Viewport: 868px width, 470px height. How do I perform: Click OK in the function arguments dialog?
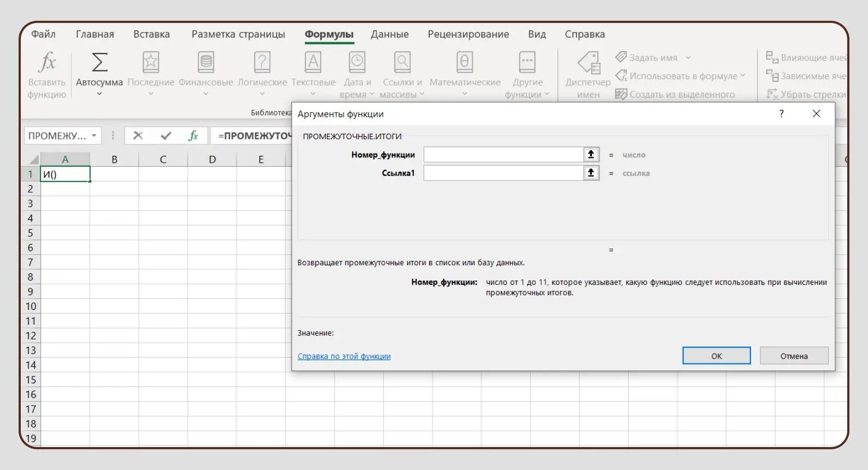click(717, 356)
